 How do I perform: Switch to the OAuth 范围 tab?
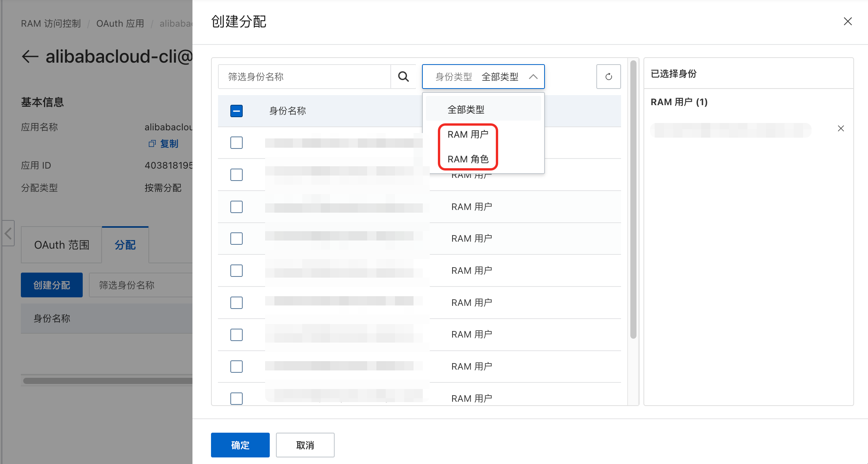[61, 245]
